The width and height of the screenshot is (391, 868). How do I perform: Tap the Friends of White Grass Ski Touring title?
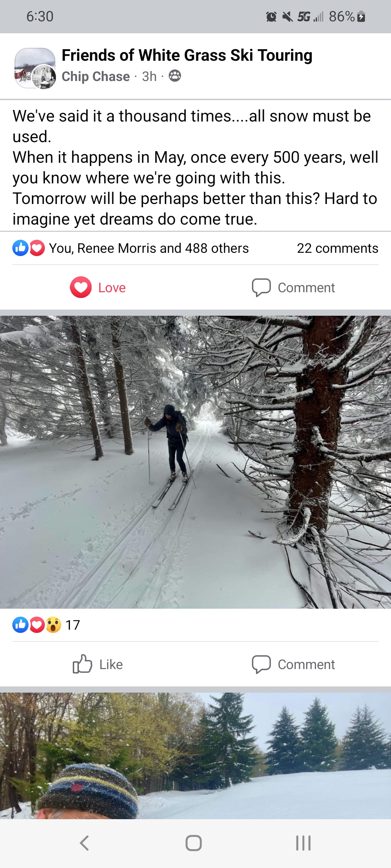point(187,56)
